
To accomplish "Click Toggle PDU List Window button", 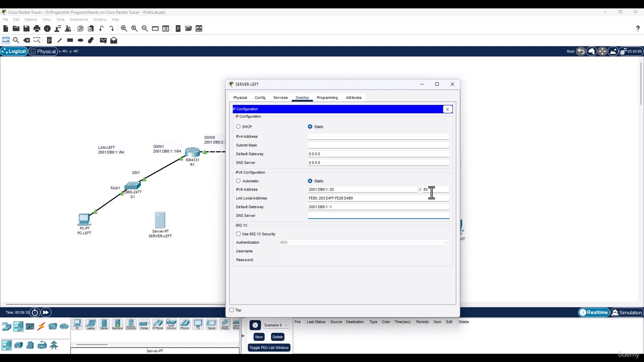I will click(x=269, y=347).
